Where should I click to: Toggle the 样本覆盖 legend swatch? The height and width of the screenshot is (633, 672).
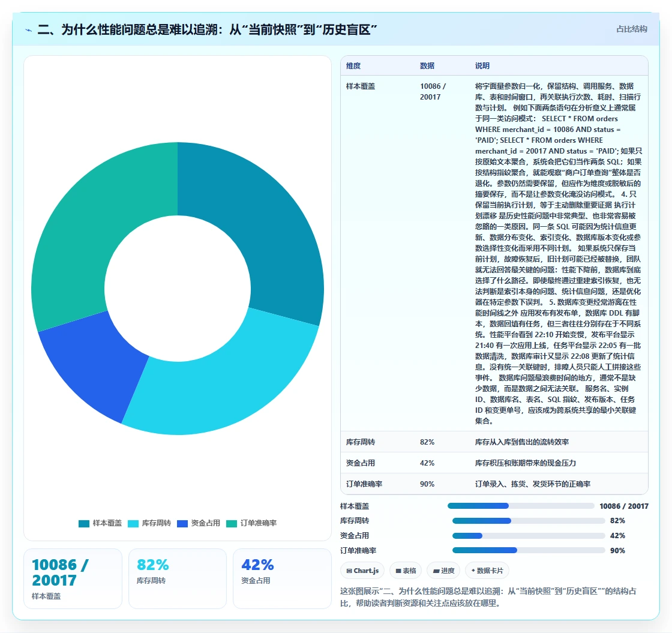point(84,523)
